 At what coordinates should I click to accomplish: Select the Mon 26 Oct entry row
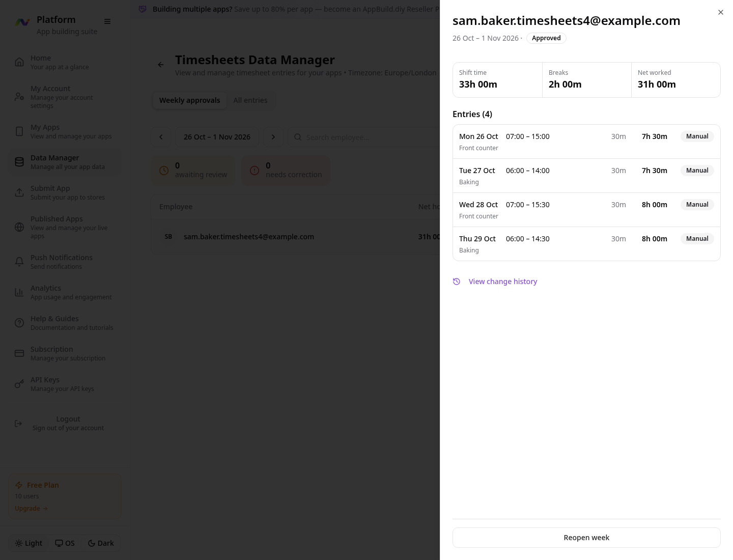coord(586,142)
